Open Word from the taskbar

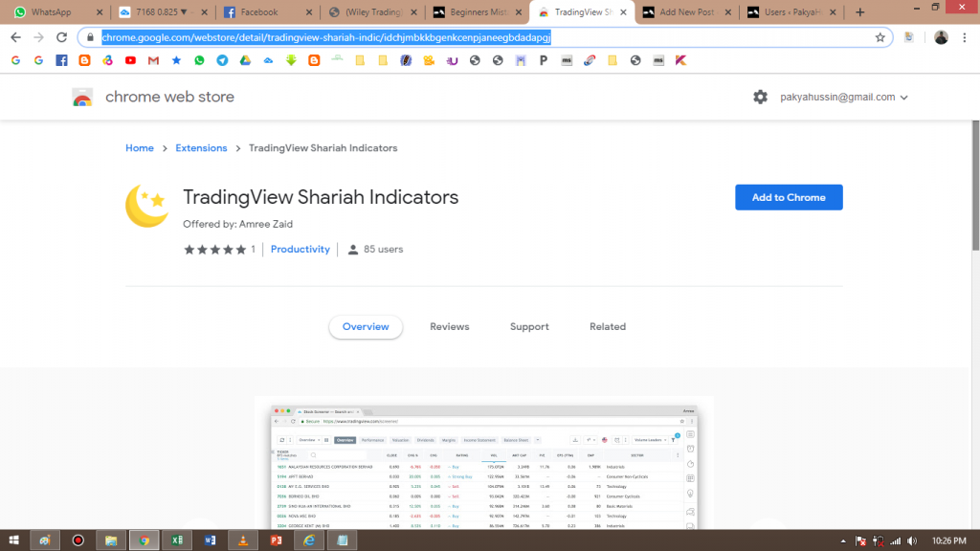click(x=210, y=540)
